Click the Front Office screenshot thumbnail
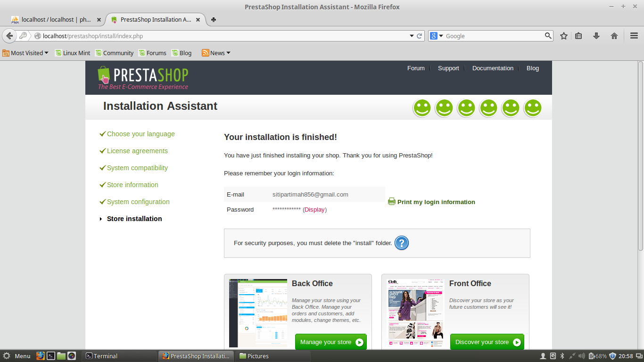Viewport: 644px width, 362px height. (416, 313)
